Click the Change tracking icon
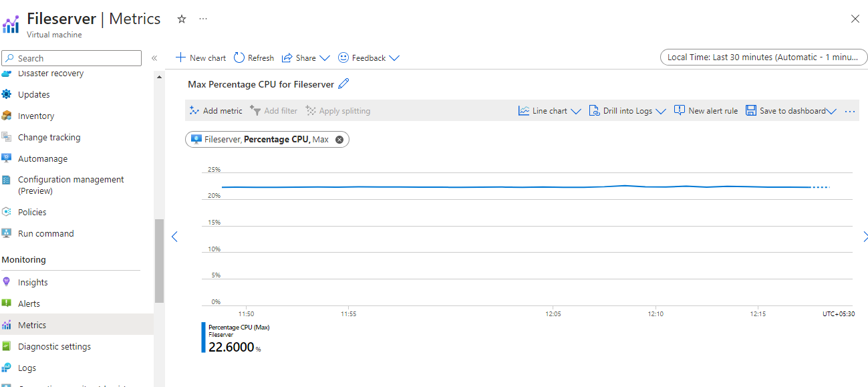 (x=7, y=137)
